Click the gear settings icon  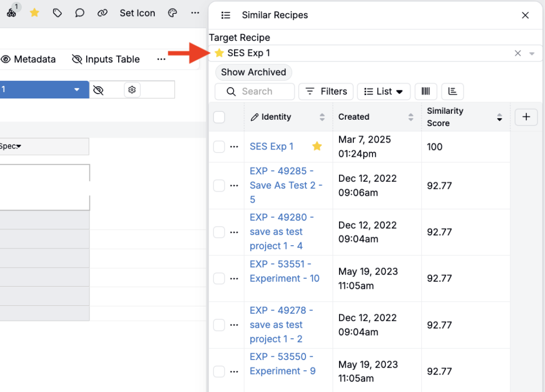(x=132, y=90)
